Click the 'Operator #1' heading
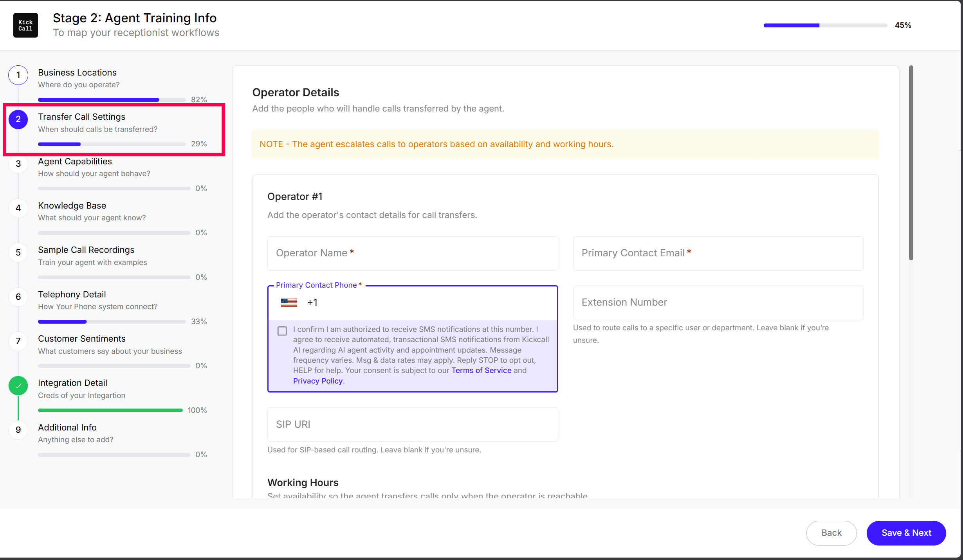The image size is (963, 560). [295, 196]
